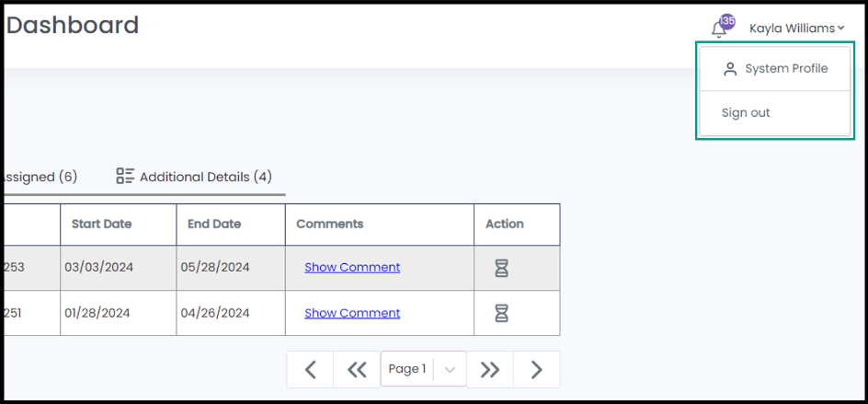Click the Additional Details list icon
The image size is (868, 404).
coord(125,176)
